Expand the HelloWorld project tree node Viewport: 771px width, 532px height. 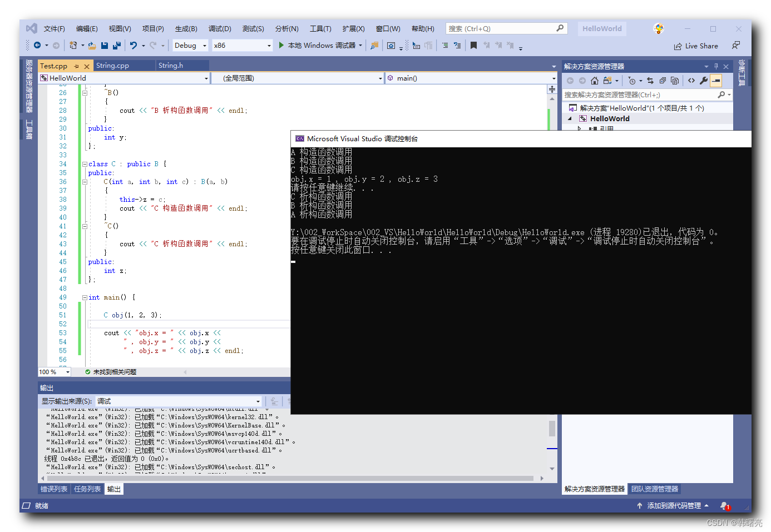tap(570, 118)
